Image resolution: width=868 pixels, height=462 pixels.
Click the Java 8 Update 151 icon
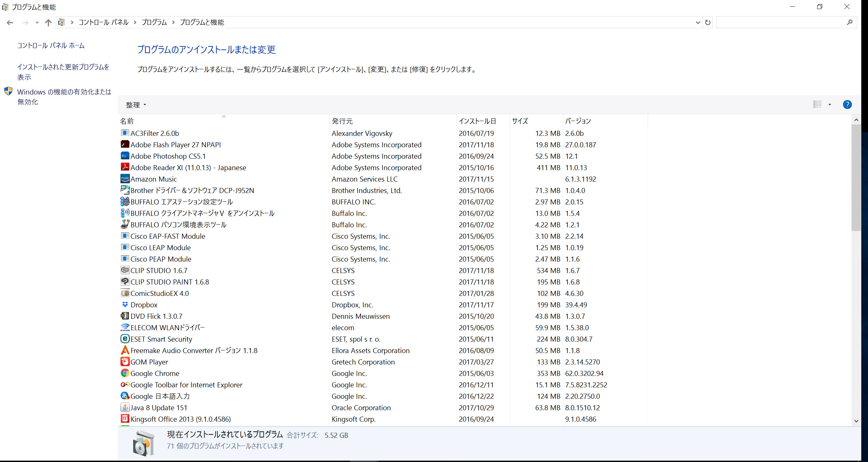click(x=125, y=408)
